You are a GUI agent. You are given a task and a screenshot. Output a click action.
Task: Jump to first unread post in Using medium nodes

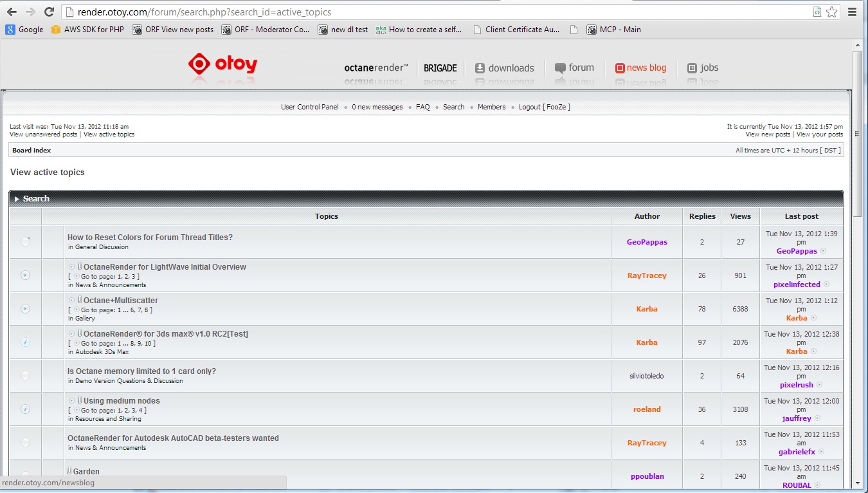click(71, 400)
